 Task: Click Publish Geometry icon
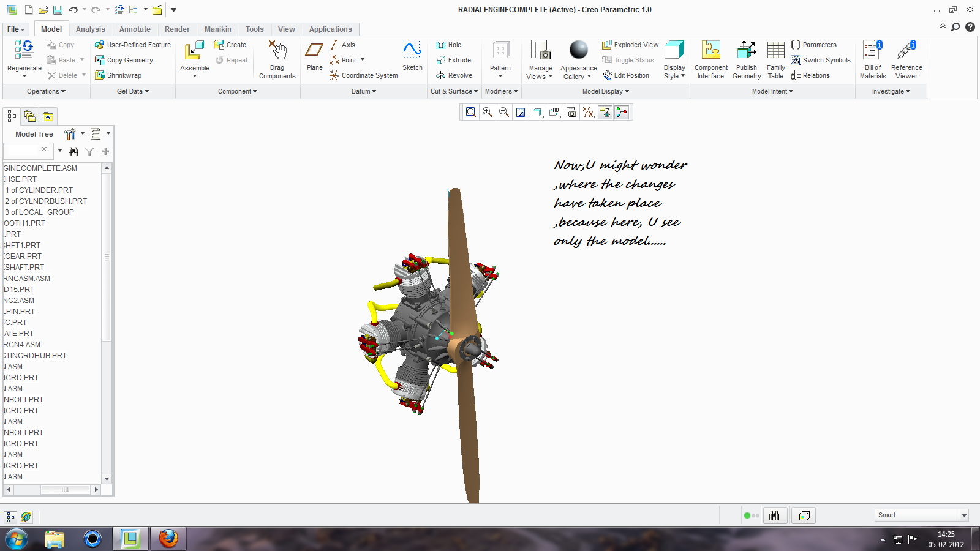tap(747, 50)
